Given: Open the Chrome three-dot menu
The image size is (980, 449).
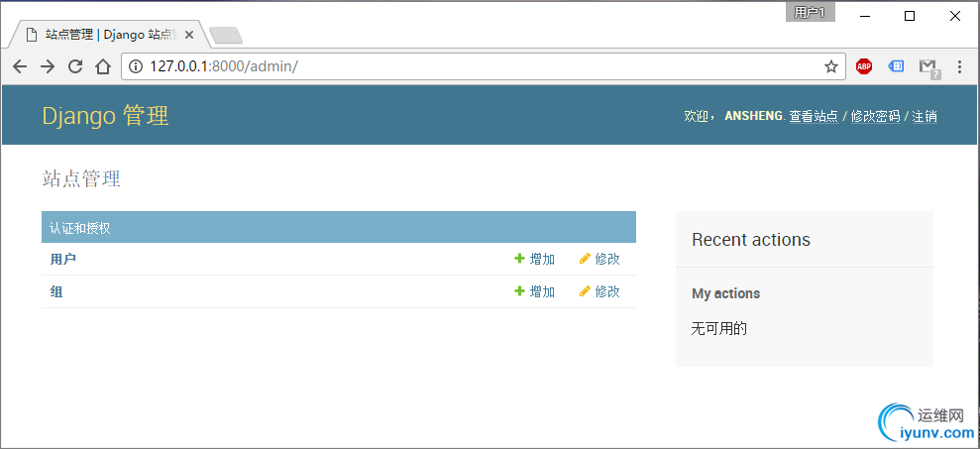Looking at the screenshot, I should pyautogui.click(x=959, y=66).
